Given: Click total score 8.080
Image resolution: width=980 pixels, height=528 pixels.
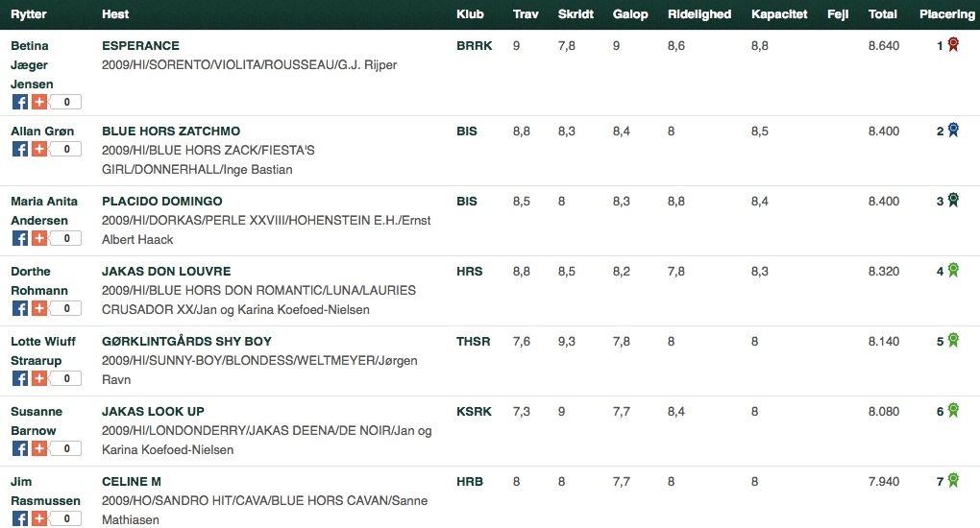Looking at the screenshot, I should tap(884, 411).
